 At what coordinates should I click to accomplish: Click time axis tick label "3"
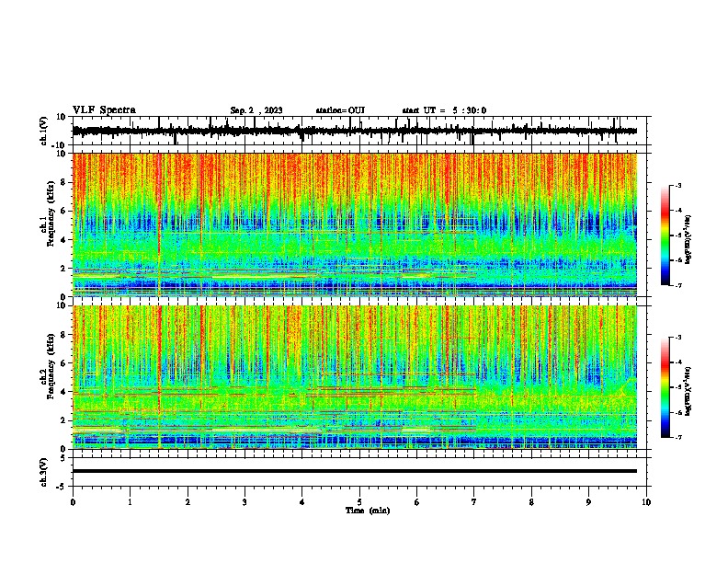pos(245,502)
